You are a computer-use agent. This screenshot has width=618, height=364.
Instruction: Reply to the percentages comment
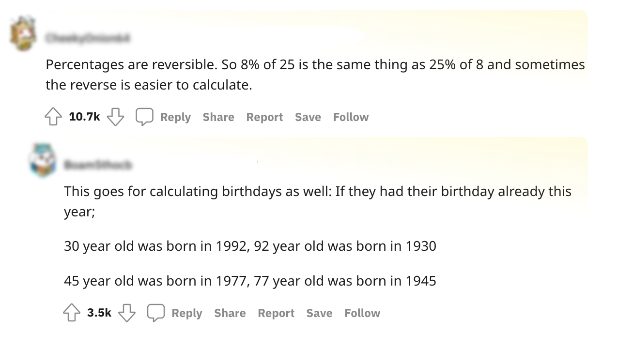pyautogui.click(x=175, y=117)
